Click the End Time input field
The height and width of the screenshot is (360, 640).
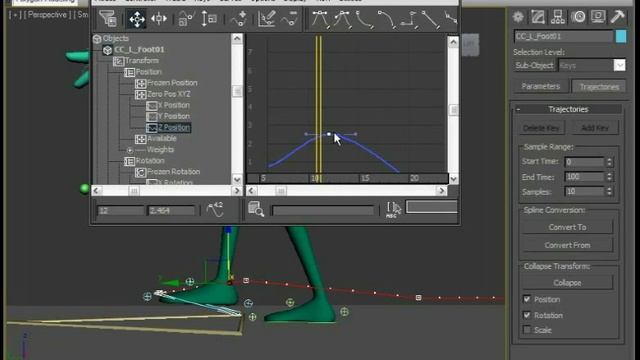coord(584,177)
